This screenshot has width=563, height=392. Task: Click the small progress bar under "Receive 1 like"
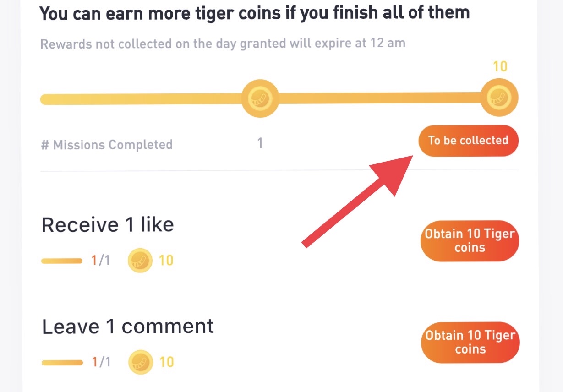[x=61, y=261]
